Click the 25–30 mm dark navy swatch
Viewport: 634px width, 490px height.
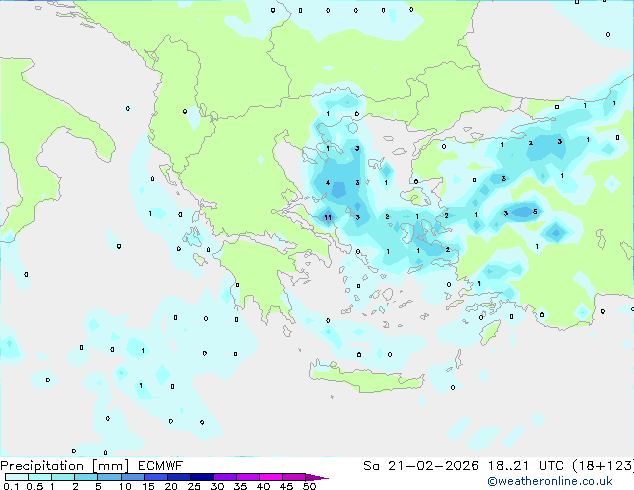202,477
